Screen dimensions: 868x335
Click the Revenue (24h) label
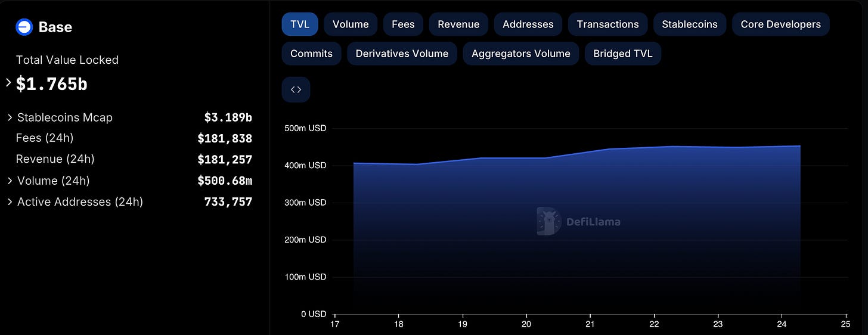point(55,159)
